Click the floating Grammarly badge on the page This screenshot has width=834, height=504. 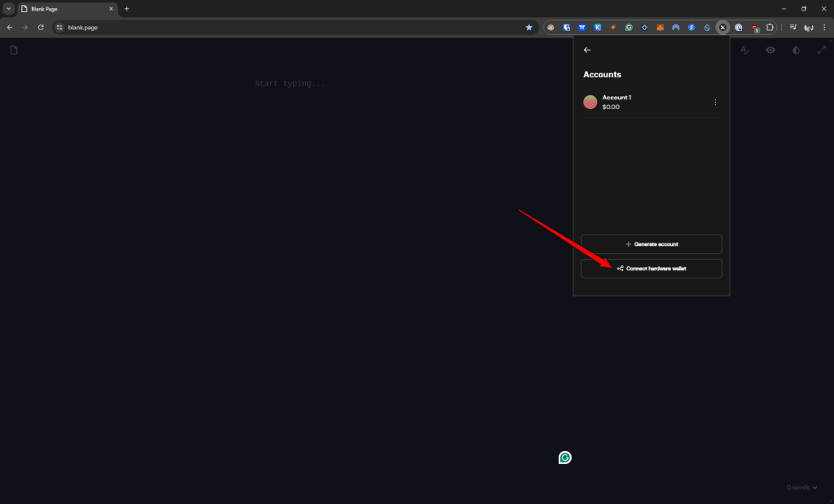[564, 458]
